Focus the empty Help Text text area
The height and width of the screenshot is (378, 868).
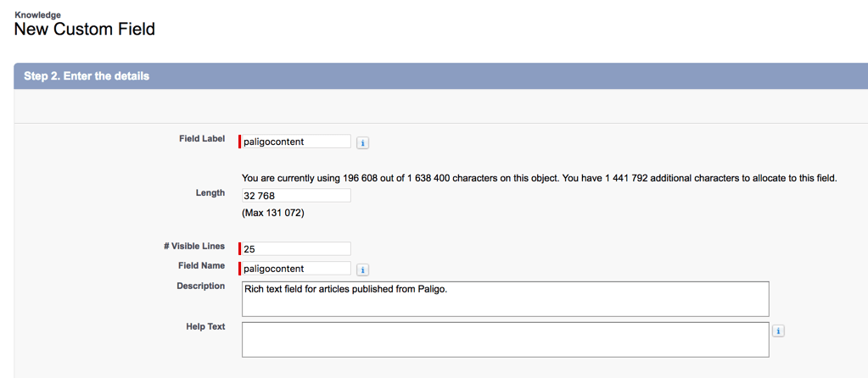505,339
